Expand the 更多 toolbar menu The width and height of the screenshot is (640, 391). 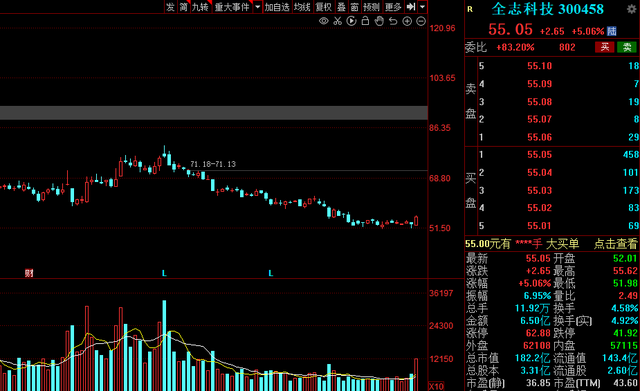pyautogui.click(x=393, y=7)
